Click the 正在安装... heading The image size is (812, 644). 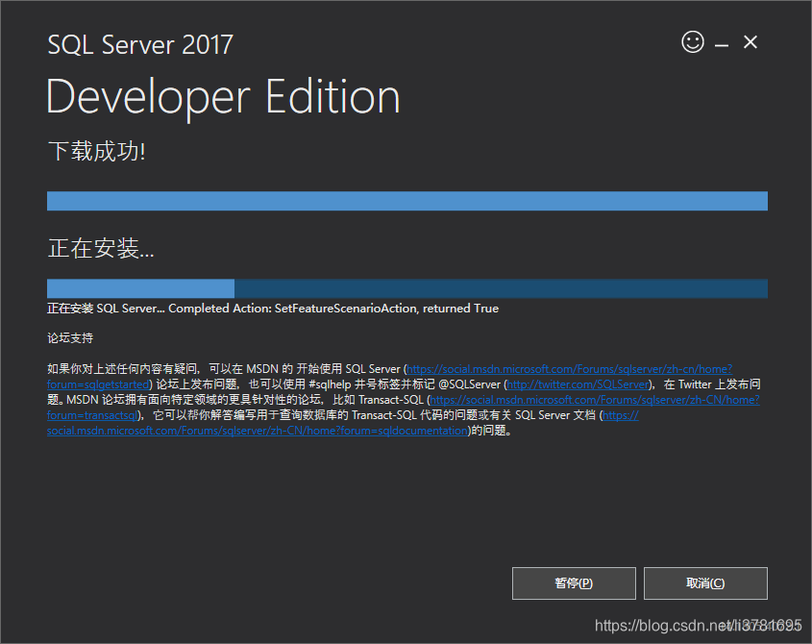(101, 248)
